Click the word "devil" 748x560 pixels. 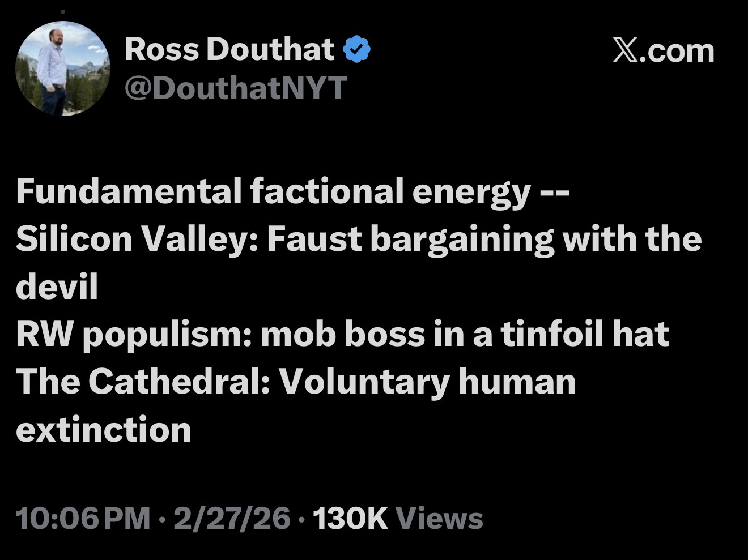tap(57, 287)
